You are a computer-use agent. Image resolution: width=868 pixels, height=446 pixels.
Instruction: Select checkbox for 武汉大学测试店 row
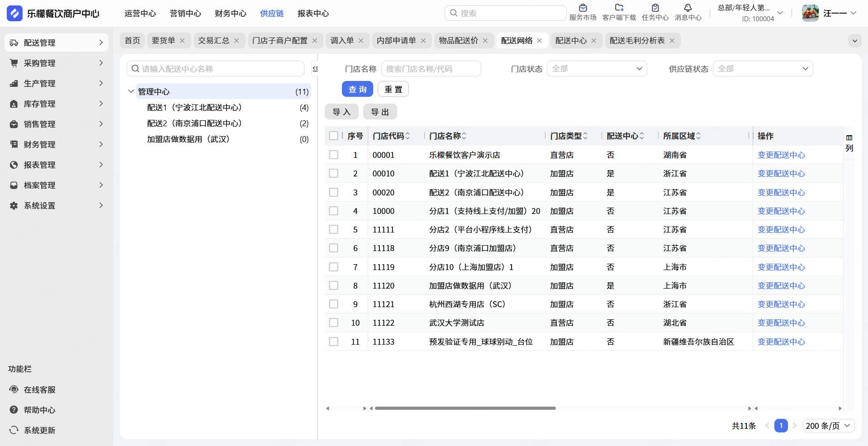334,323
